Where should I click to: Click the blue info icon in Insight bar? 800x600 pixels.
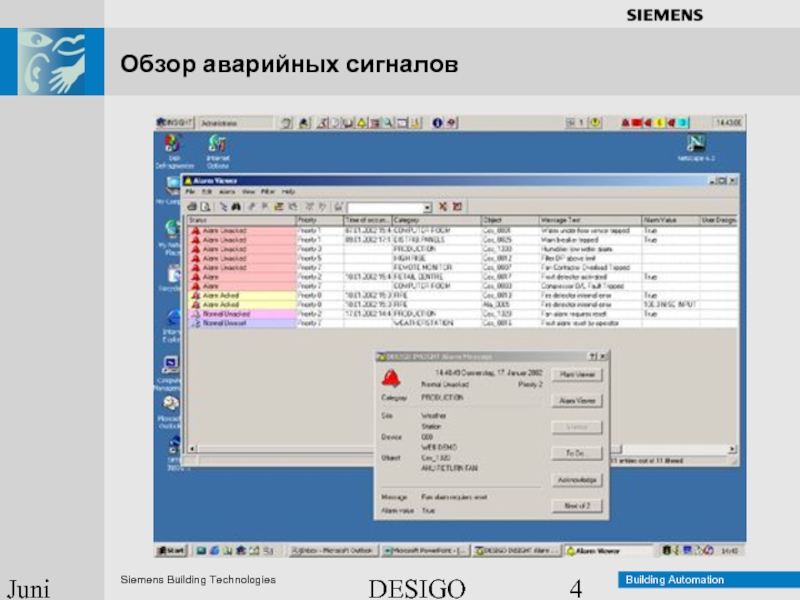pyautogui.click(x=437, y=122)
